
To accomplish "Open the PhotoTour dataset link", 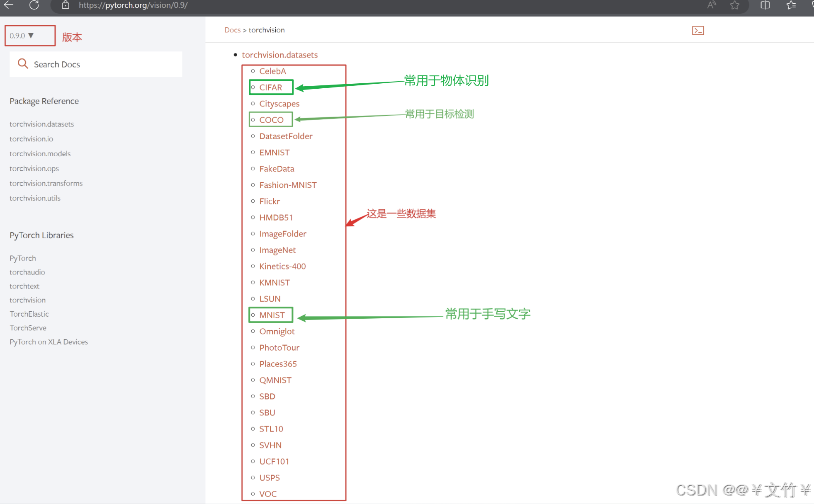I will click(x=279, y=348).
